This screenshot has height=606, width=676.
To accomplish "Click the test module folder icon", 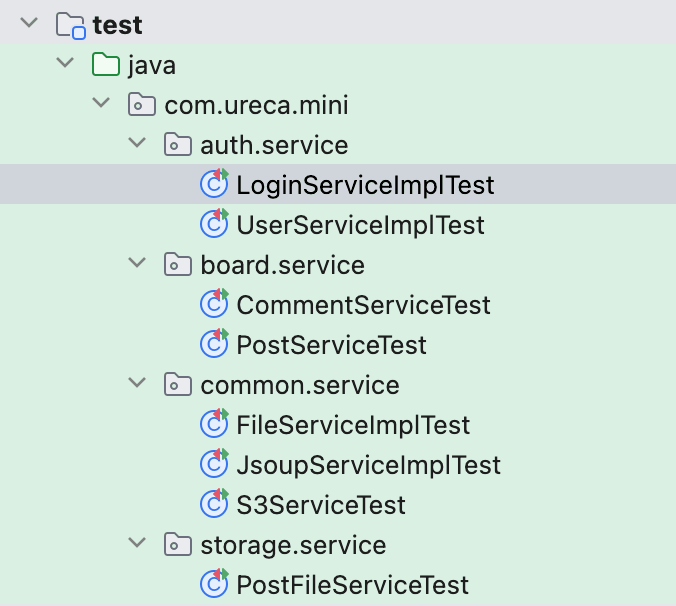I will pyautogui.click(x=69, y=25).
